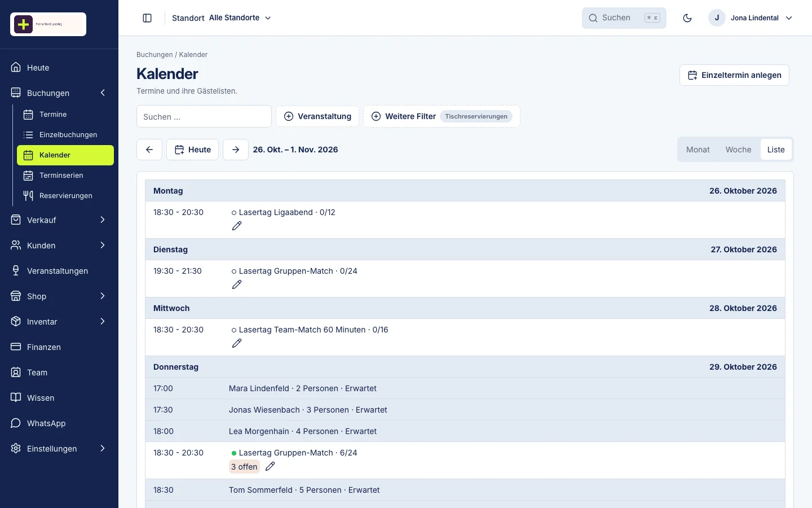Expand the Kunden section

(x=103, y=246)
